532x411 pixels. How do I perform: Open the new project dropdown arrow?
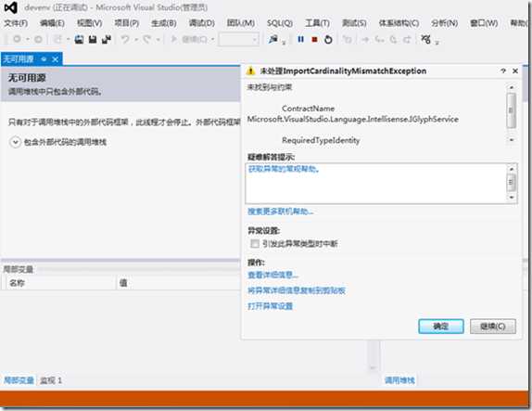tap(68, 40)
